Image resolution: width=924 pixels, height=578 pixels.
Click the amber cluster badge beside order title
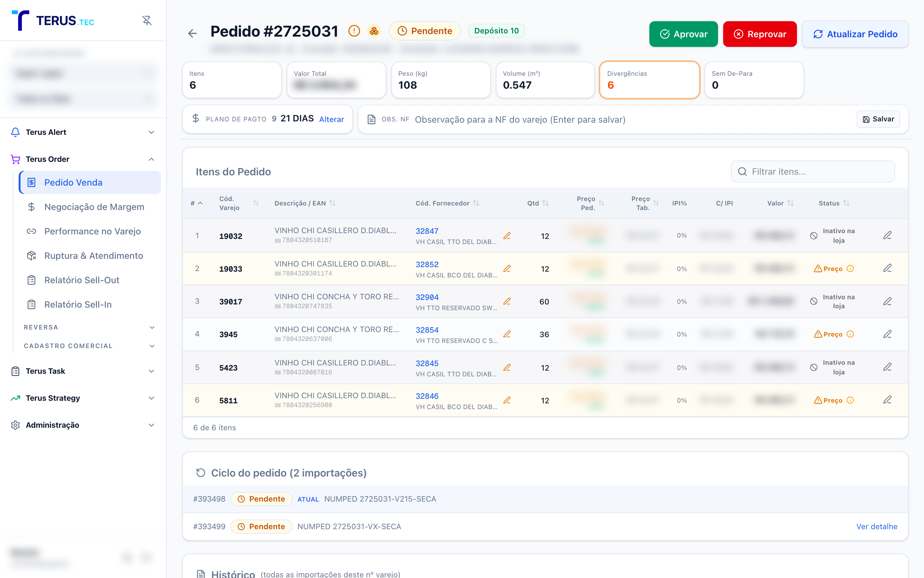point(374,31)
